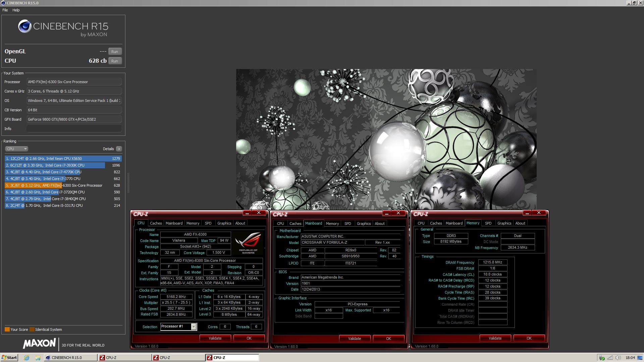Click OK in first CPU-Z window

pos(249,338)
